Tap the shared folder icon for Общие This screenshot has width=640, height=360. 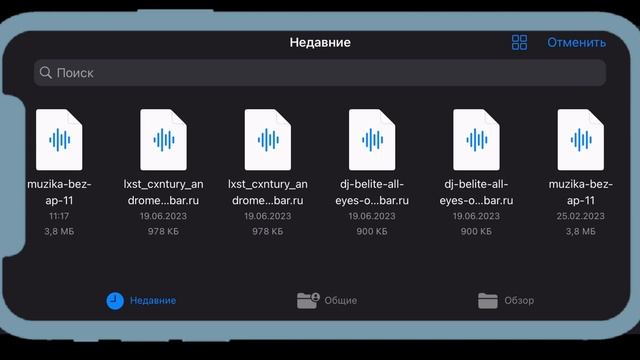click(x=308, y=300)
